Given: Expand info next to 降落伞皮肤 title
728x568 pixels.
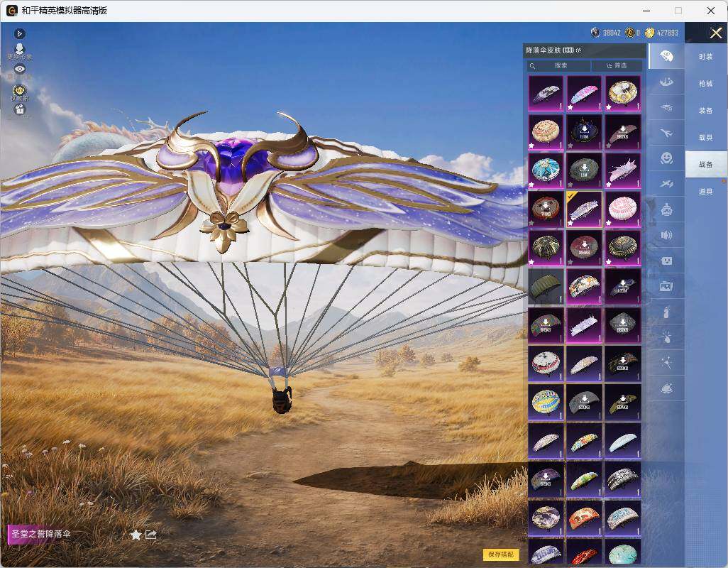Looking at the screenshot, I should (x=578, y=50).
